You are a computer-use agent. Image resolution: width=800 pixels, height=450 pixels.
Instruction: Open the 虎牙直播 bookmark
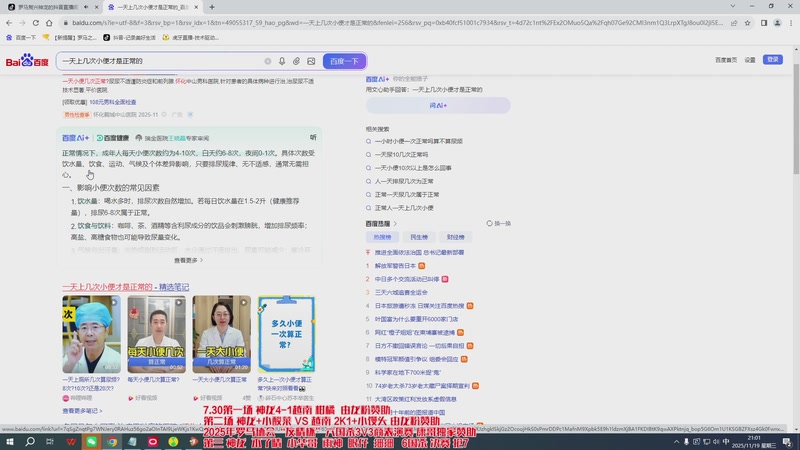[x=190, y=37]
